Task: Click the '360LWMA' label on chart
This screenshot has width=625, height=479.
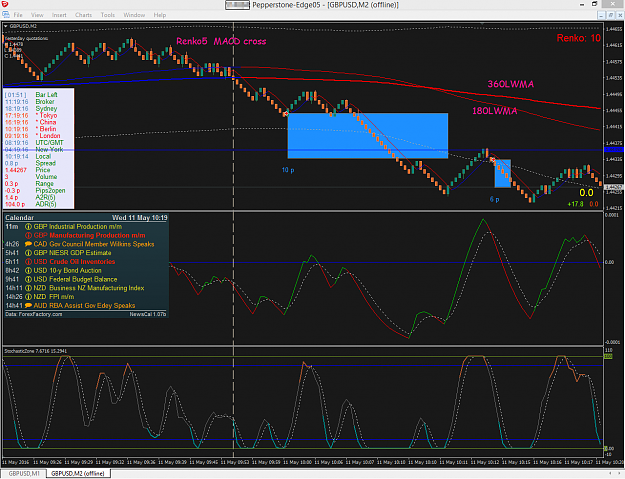Action: (511, 84)
